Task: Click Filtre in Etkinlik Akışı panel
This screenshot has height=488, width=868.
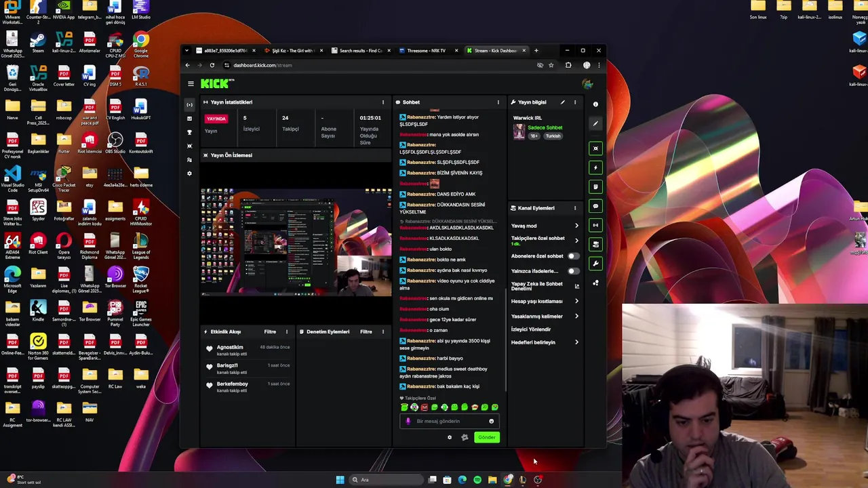Action: (x=270, y=331)
